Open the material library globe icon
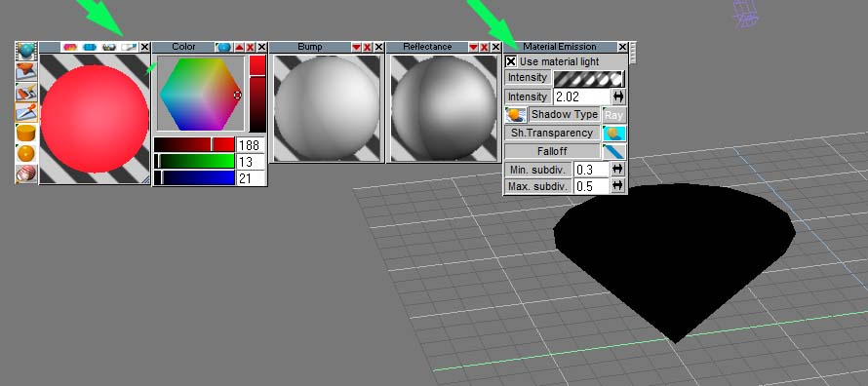The width and height of the screenshot is (868, 386). (26, 51)
